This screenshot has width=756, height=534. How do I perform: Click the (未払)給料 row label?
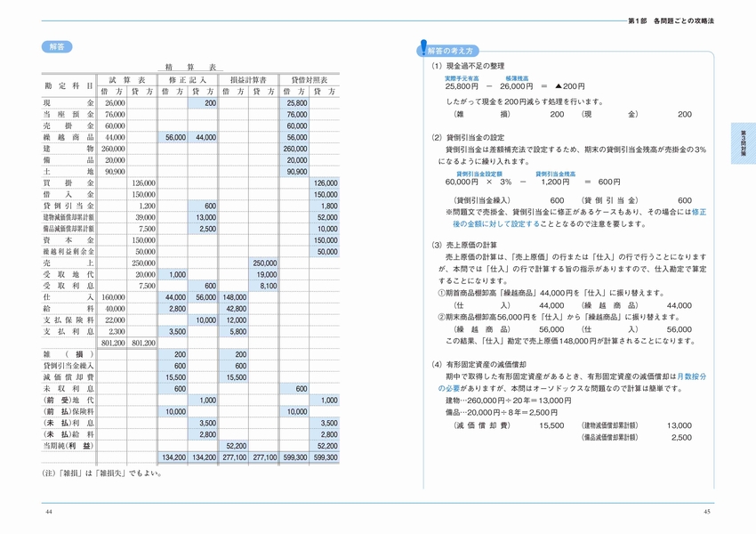(x=69, y=434)
